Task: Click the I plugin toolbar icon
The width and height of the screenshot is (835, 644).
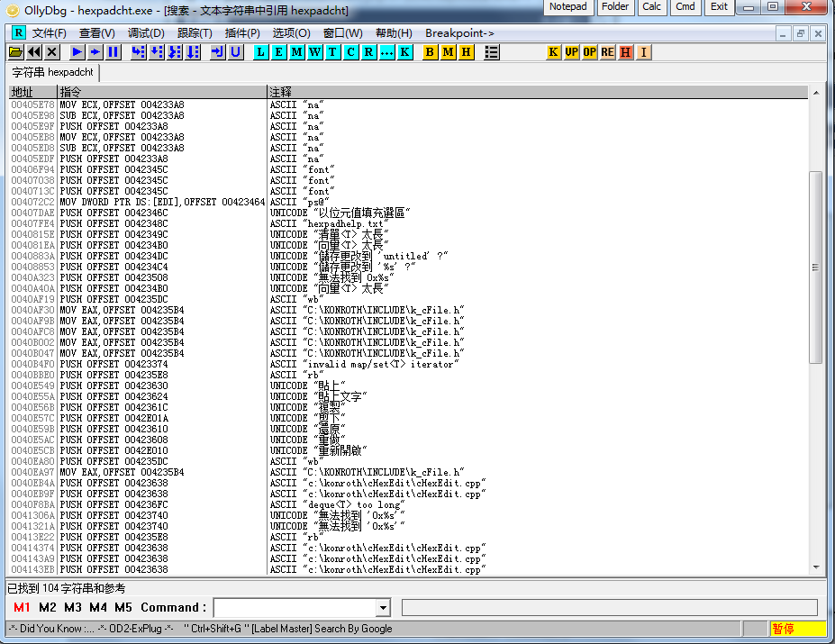Action: click(x=644, y=52)
